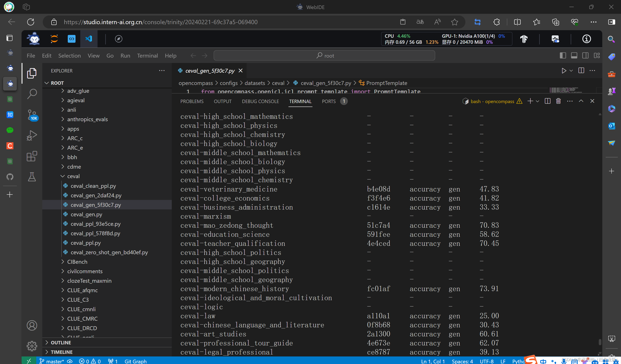The height and width of the screenshot is (364, 621).
Task: Split the terminal panel
Action: [x=547, y=101]
